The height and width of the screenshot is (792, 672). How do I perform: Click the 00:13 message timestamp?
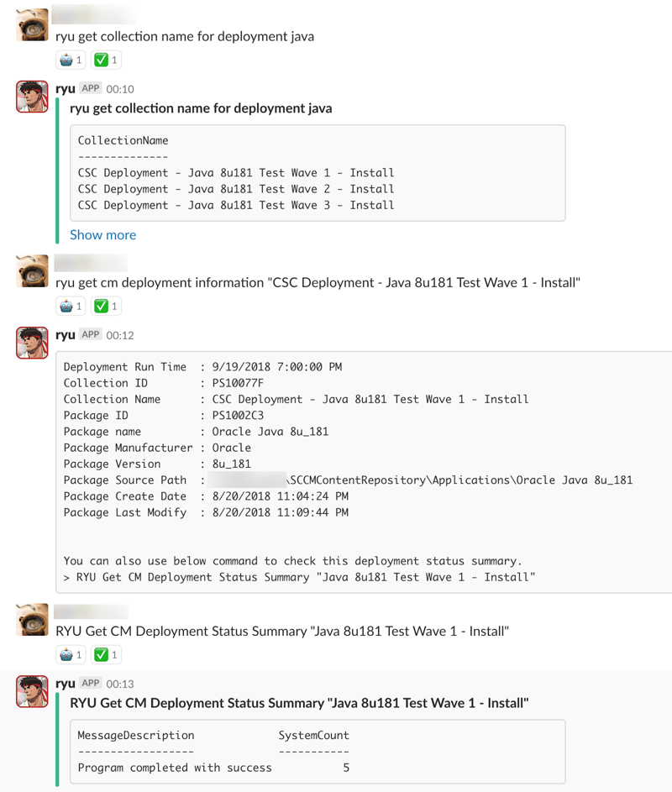pyautogui.click(x=120, y=684)
